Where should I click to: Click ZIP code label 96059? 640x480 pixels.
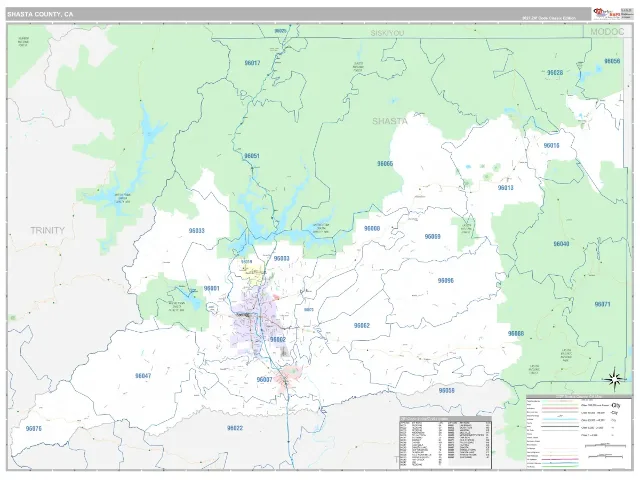pos(447,391)
